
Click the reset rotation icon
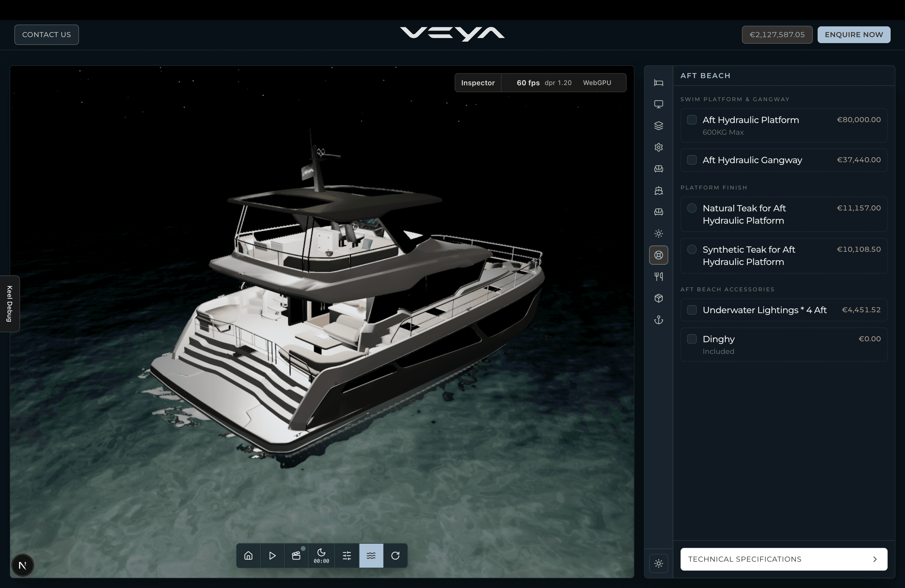click(x=395, y=556)
